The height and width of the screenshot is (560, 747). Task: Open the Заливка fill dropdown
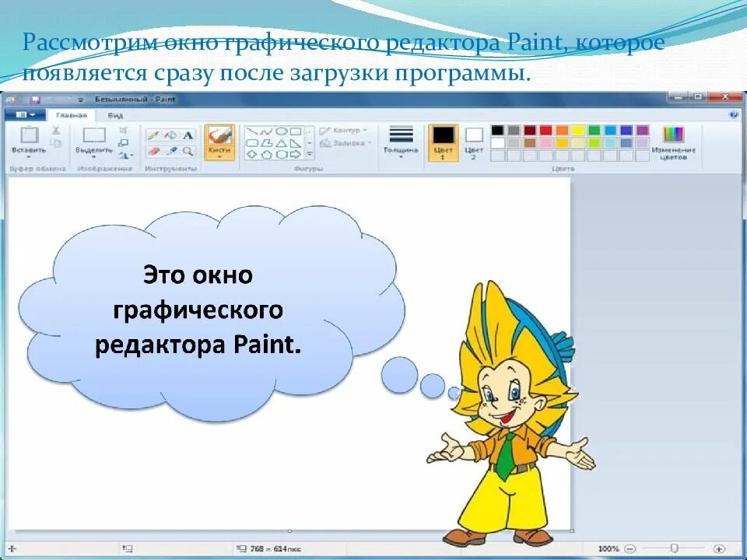pyautogui.click(x=345, y=143)
